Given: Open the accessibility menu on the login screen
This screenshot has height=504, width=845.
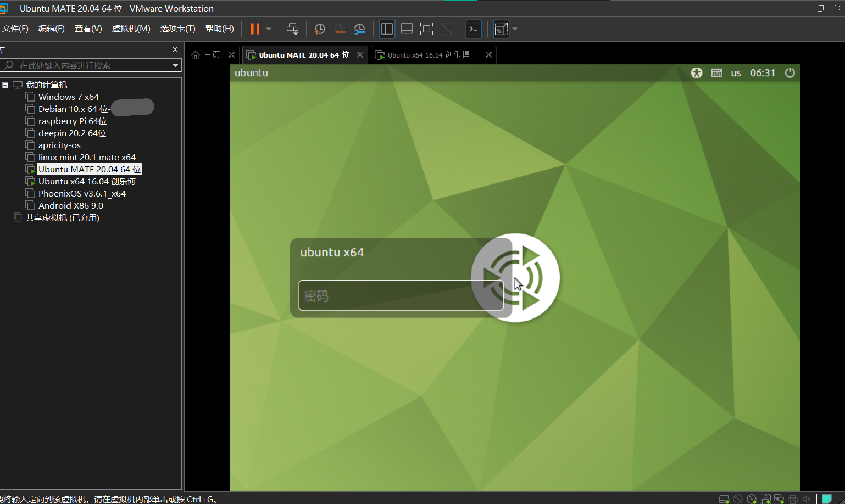Looking at the screenshot, I should click(697, 73).
